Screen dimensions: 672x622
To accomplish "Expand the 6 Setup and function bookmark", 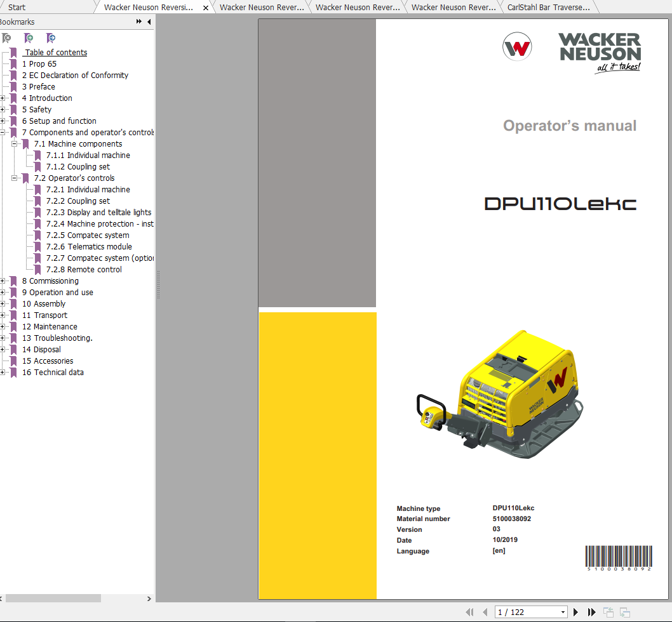I will pos(2,121).
